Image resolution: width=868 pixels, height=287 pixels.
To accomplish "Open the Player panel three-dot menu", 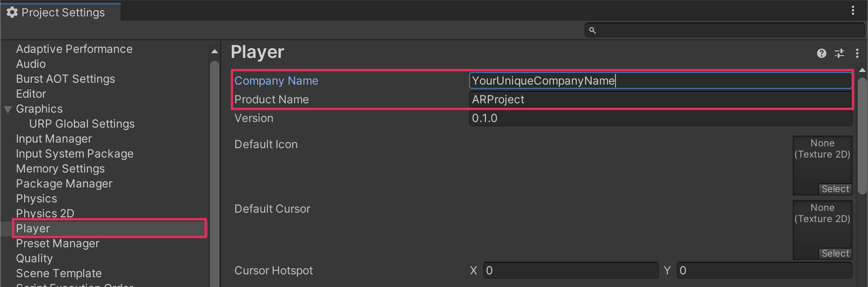I will (x=857, y=53).
